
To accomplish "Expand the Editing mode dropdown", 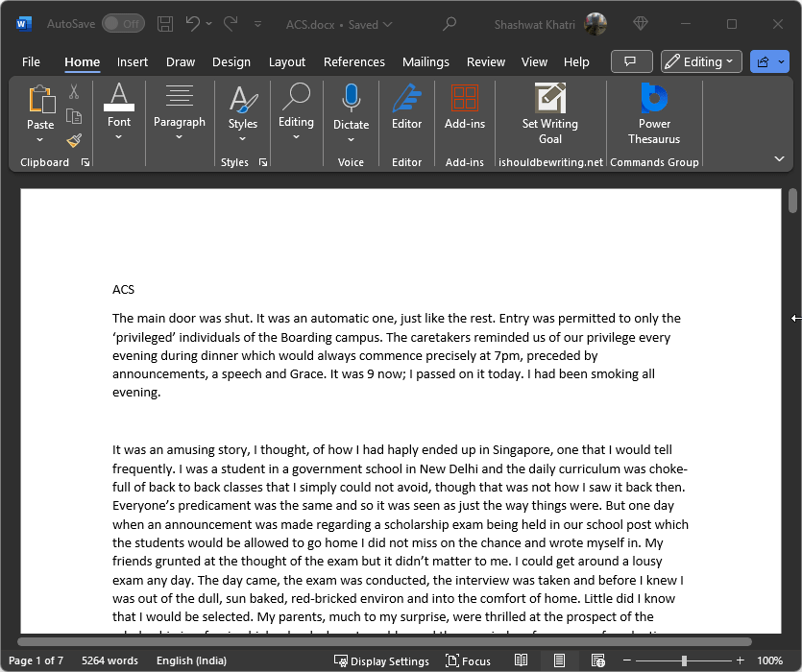I will click(701, 61).
